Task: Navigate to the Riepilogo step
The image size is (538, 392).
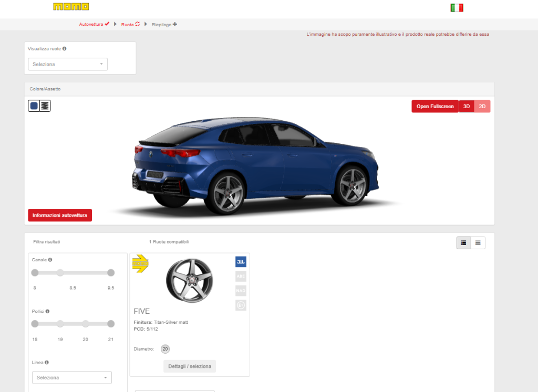Action: click(x=161, y=24)
